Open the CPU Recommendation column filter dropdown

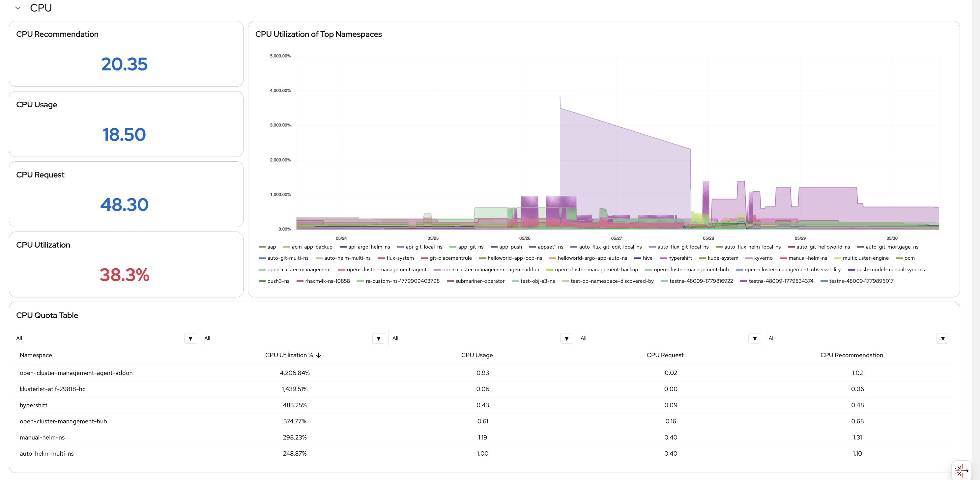(943, 338)
